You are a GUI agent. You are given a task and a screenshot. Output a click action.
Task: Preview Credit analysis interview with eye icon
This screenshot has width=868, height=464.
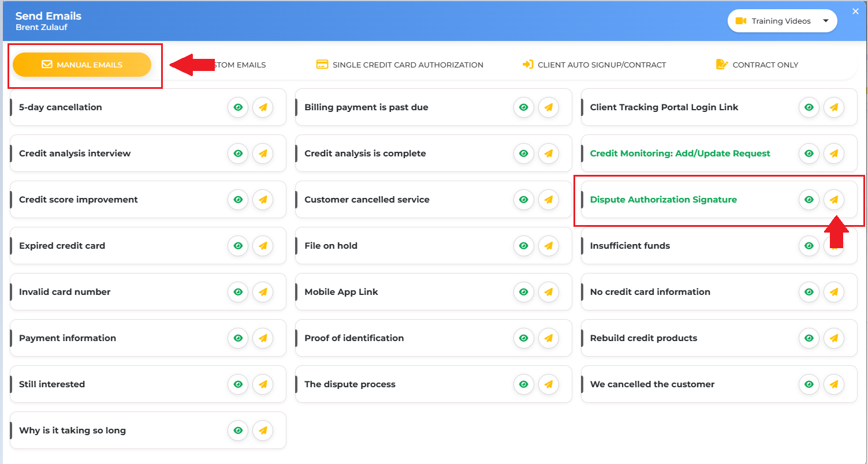pyautogui.click(x=238, y=154)
